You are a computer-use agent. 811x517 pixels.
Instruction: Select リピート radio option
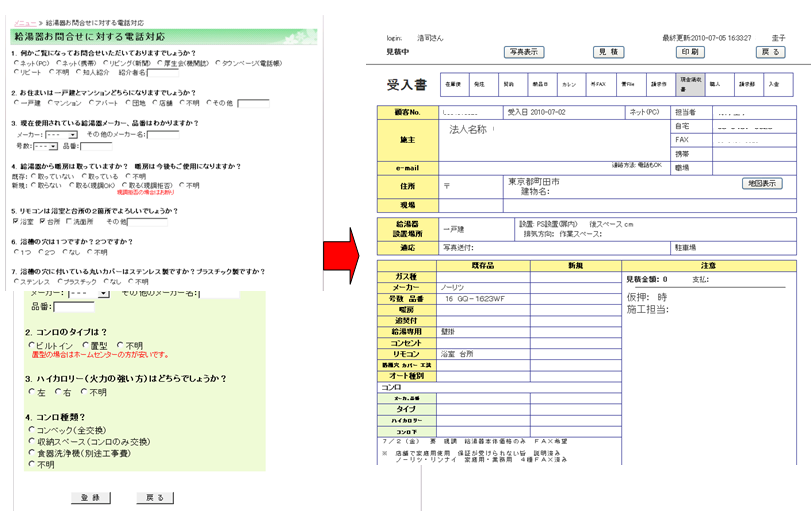17,72
